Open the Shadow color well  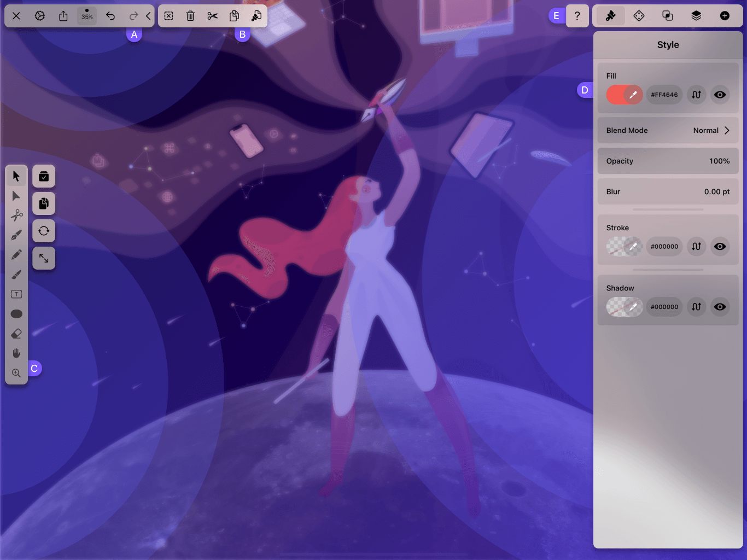[616, 307]
